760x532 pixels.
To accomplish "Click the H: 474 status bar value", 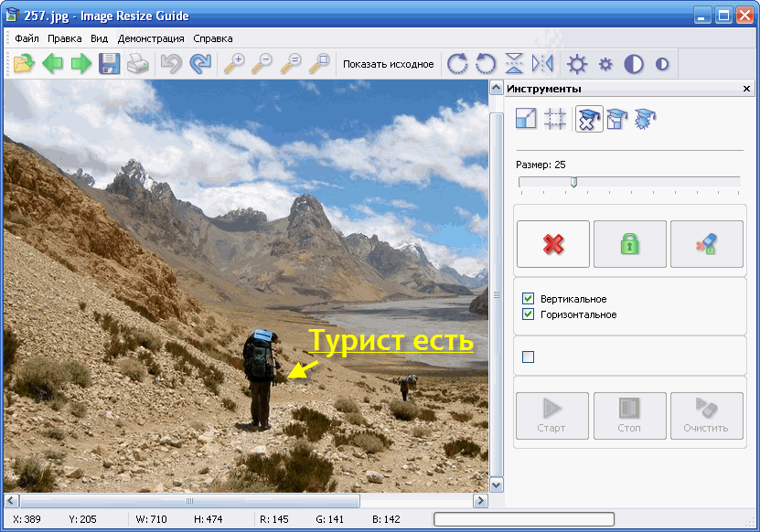I will [208, 519].
